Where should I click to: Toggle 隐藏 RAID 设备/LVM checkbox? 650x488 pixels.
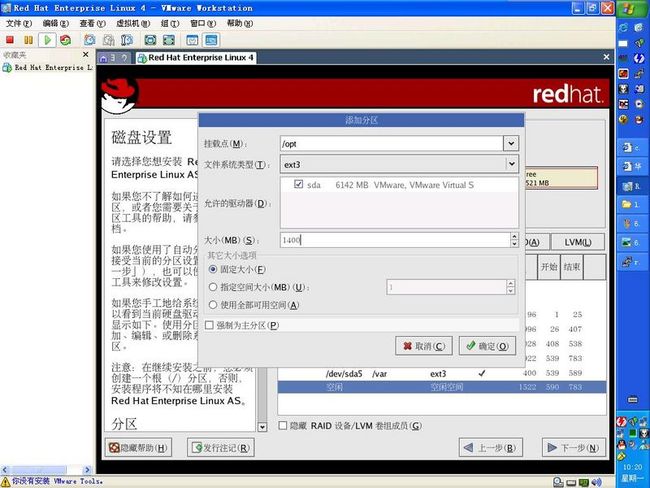283,425
